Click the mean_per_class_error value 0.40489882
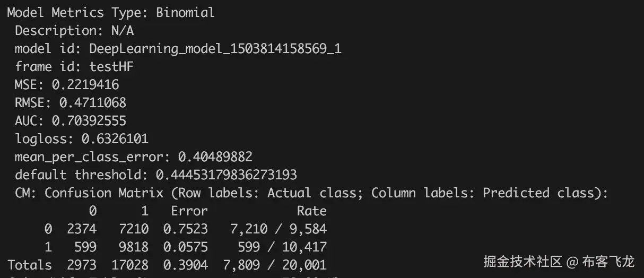Viewport: 644px width, 278px height. pyautogui.click(x=215, y=157)
